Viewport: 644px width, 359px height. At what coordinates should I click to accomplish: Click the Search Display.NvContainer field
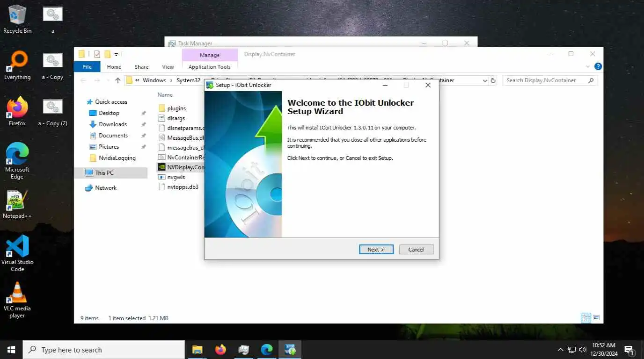tap(550, 80)
